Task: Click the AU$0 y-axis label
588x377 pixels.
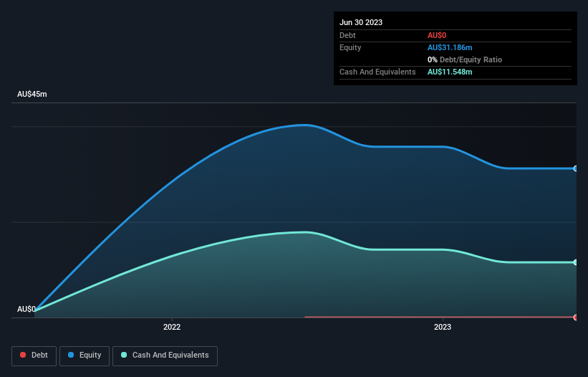Action: (x=26, y=309)
